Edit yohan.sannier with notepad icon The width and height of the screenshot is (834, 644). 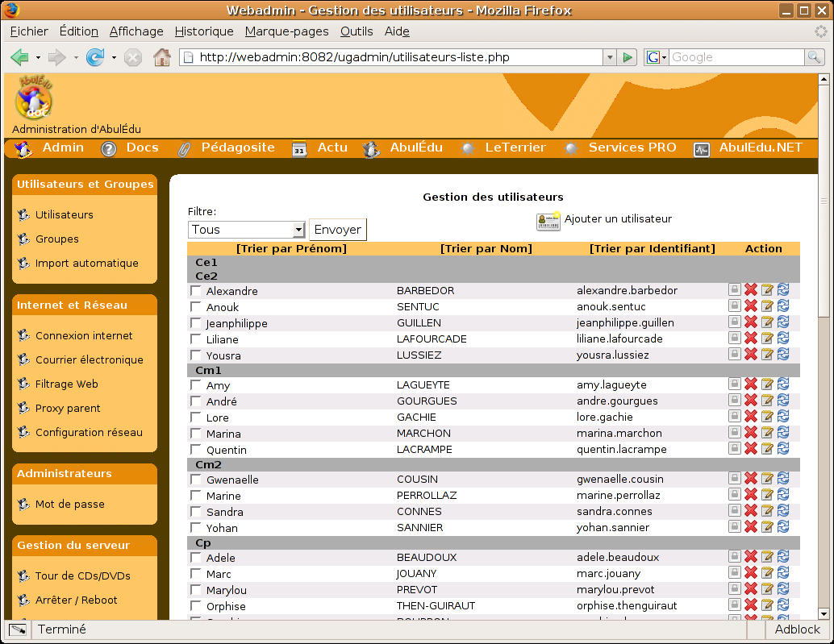pos(767,526)
